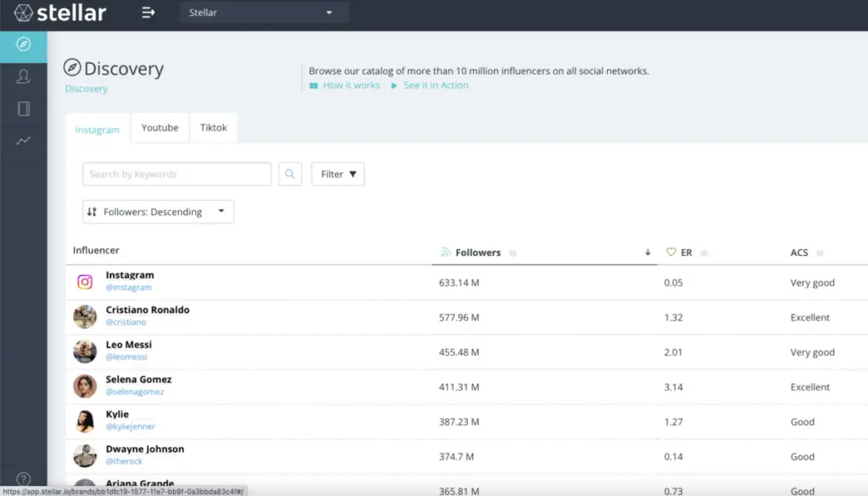Open the analytics chart icon in sidebar
868x496 pixels.
23,140
